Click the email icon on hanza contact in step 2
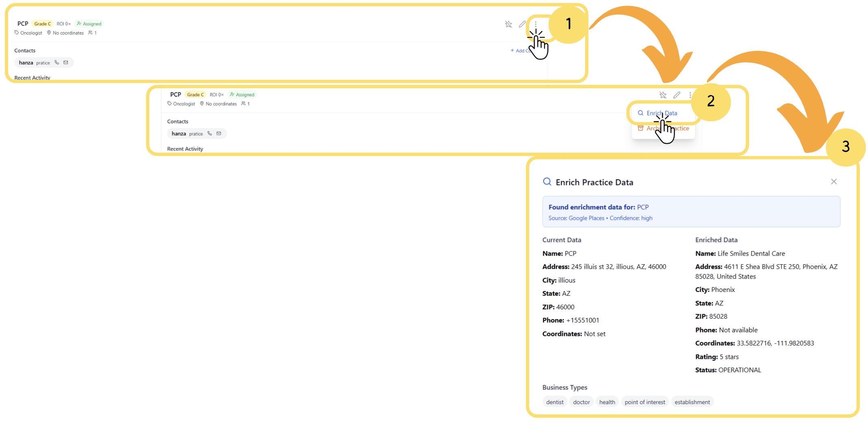 click(219, 133)
